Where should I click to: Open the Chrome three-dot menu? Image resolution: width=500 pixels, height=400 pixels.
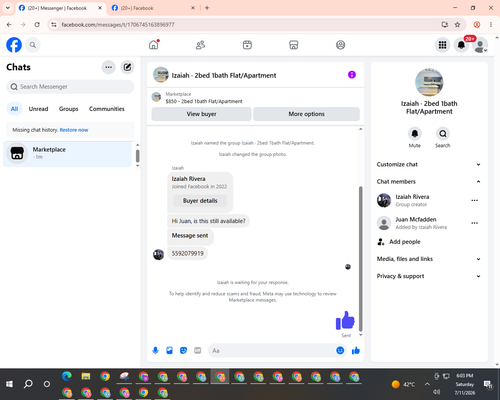click(x=491, y=24)
